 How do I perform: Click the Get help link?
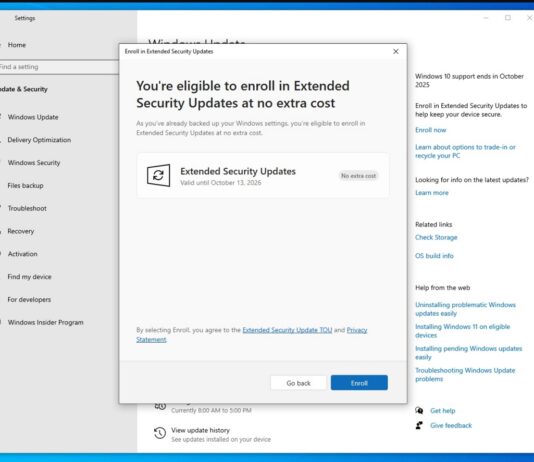pyautogui.click(x=442, y=411)
